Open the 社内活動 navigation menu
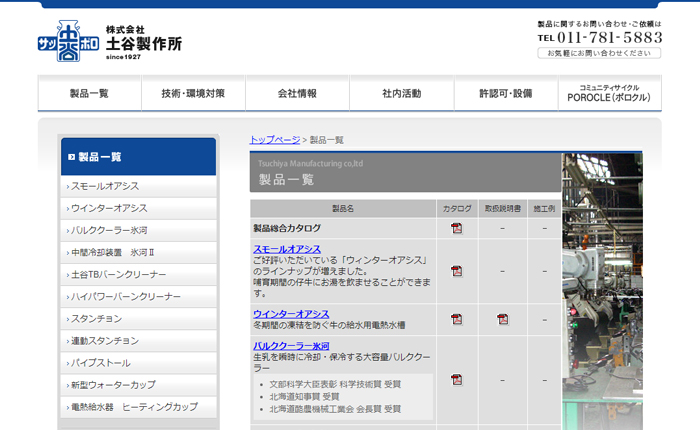The width and height of the screenshot is (700, 430). (402, 93)
